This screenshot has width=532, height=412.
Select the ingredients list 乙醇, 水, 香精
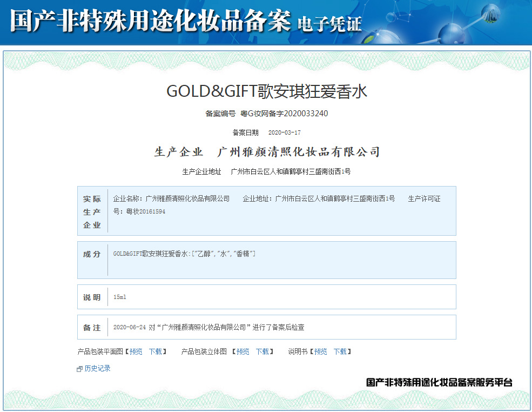tap(224, 254)
